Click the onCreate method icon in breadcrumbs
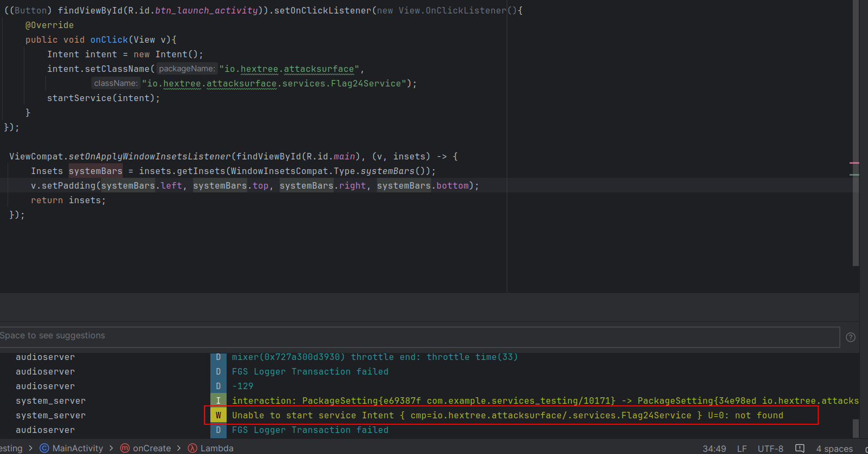Viewport: 868px width, 454px height. [125, 448]
